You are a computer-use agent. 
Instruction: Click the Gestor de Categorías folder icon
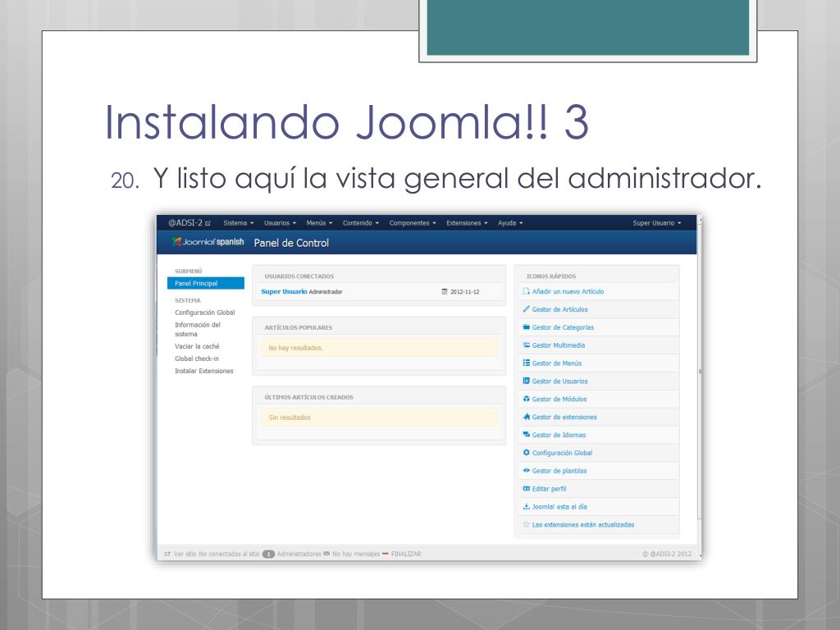pyautogui.click(x=526, y=326)
